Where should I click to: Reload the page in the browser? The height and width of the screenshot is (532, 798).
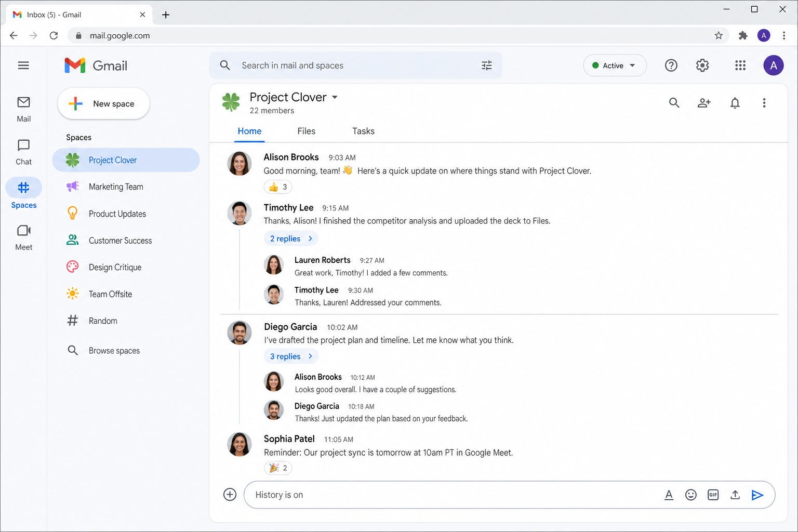point(54,35)
